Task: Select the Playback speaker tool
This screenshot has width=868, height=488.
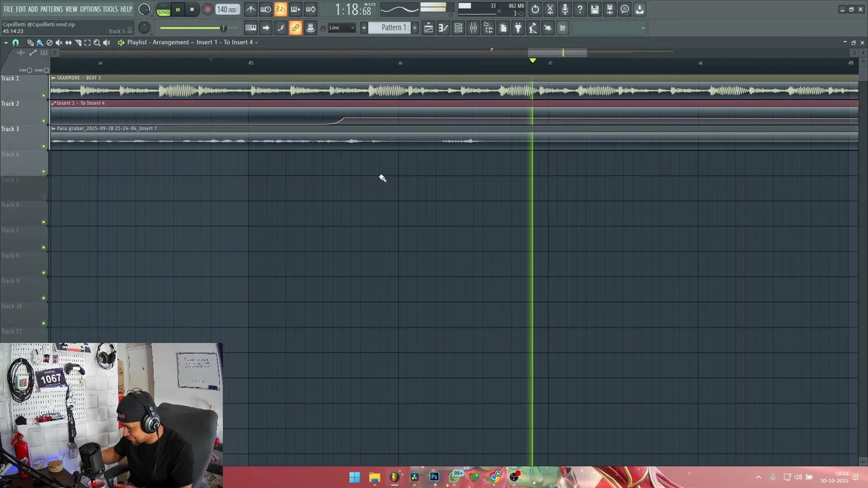Action: (x=106, y=43)
